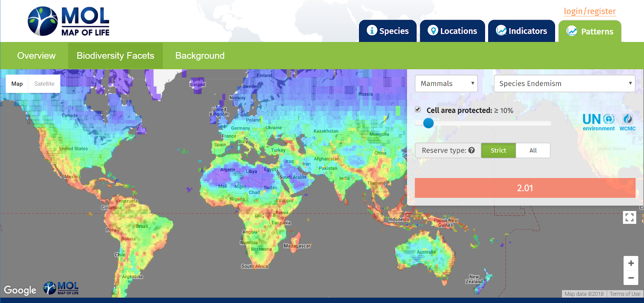Click Australia on the map
This screenshot has width=644, height=303.
pos(426,252)
